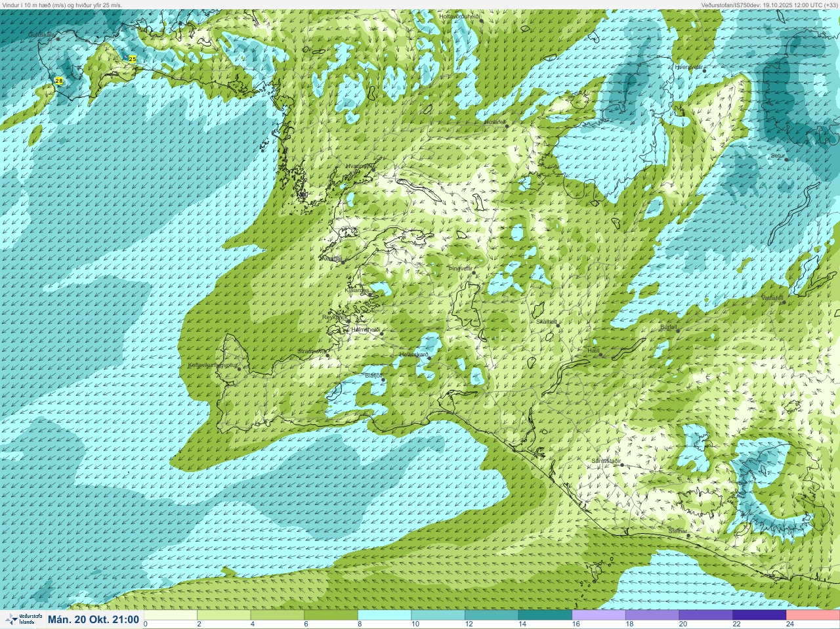Click the Skálholt station label
Image resolution: width=840 pixels, height=629 pixels.
pyautogui.click(x=547, y=322)
